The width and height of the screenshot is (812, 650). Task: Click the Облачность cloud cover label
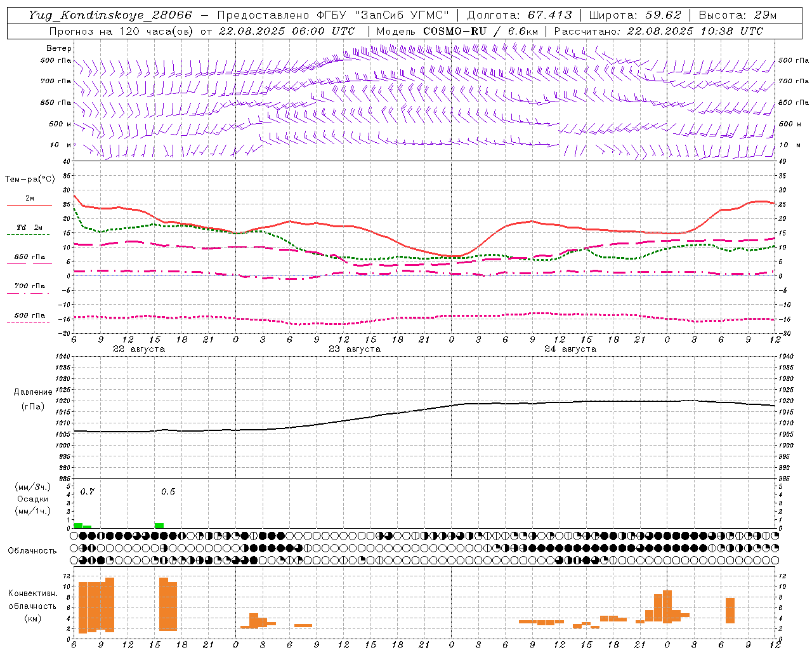[x=32, y=551]
